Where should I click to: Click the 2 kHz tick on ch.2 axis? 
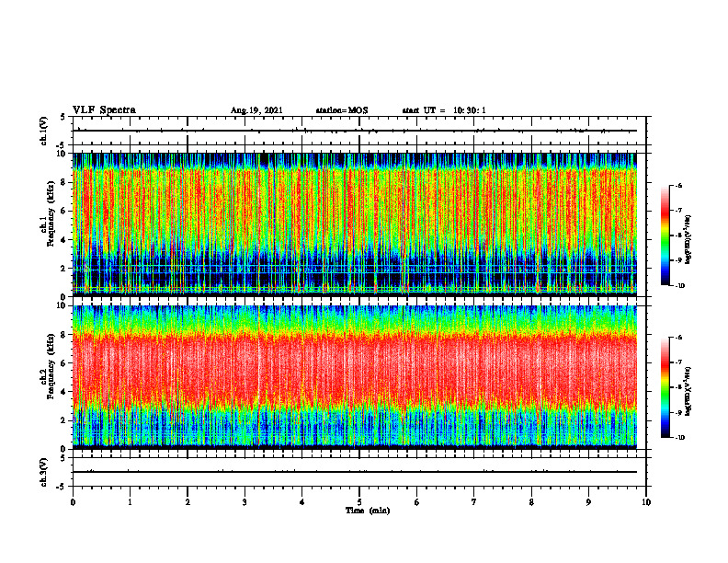(64, 420)
